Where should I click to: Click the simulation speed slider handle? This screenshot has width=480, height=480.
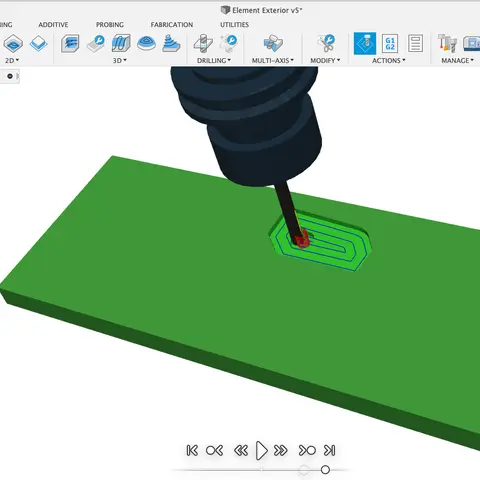tap(325, 470)
